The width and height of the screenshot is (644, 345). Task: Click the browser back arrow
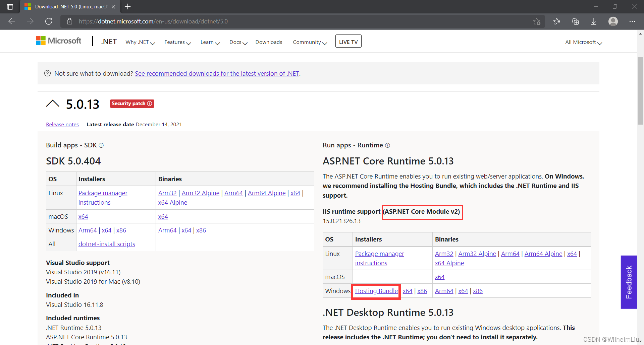click(12, 21)
